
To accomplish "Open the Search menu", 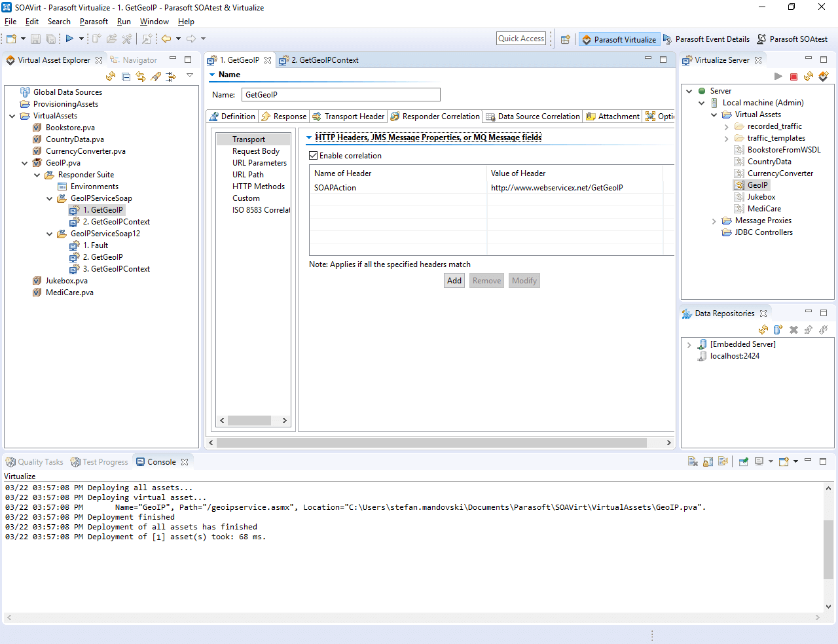I will click(x=59, y=22).
